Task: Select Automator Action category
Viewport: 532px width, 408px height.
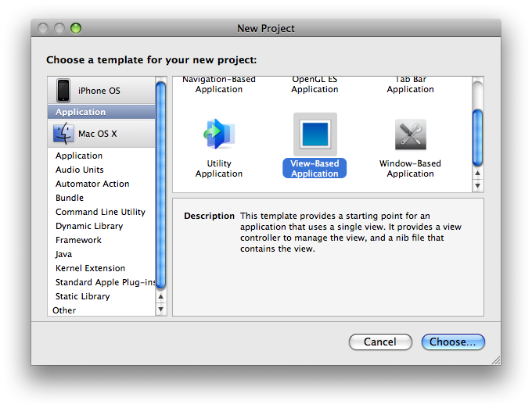Action: click(x=102, y=184)
